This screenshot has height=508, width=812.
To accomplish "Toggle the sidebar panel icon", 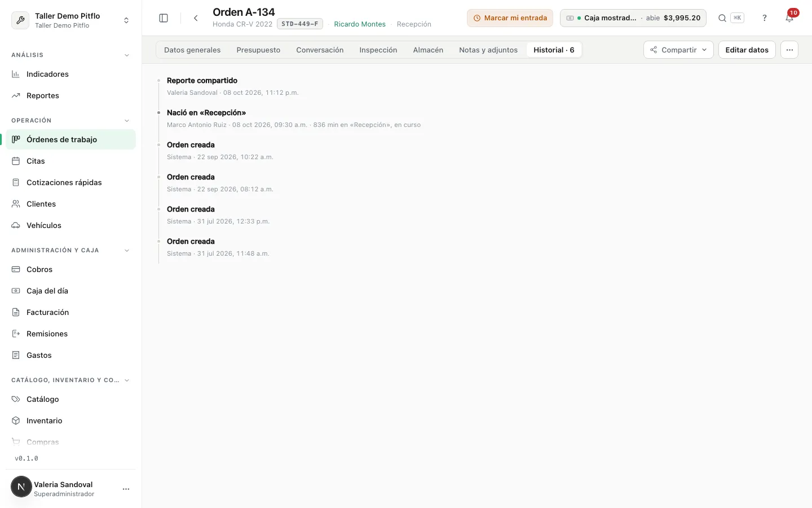I will pos(164,18).
